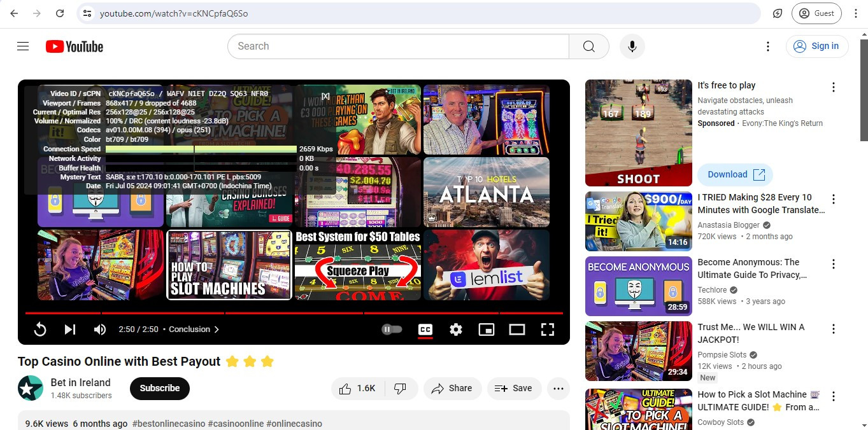Mute the video volume
The height and width of the screenshot is (430, 868).
100,329
